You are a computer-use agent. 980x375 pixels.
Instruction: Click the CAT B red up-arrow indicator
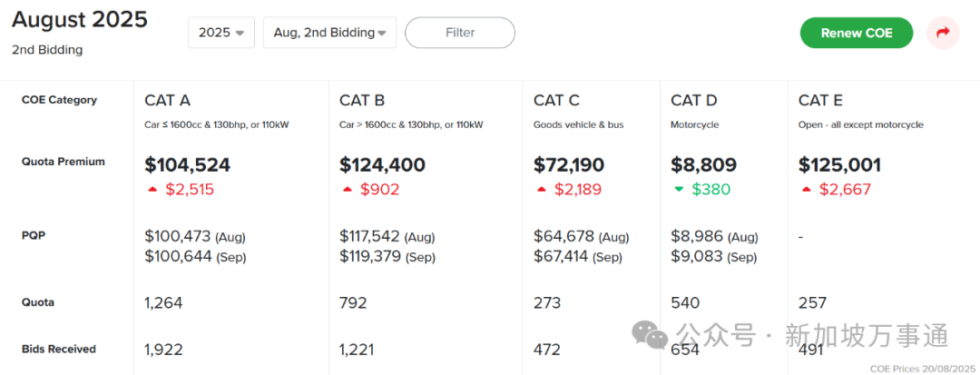347,189
